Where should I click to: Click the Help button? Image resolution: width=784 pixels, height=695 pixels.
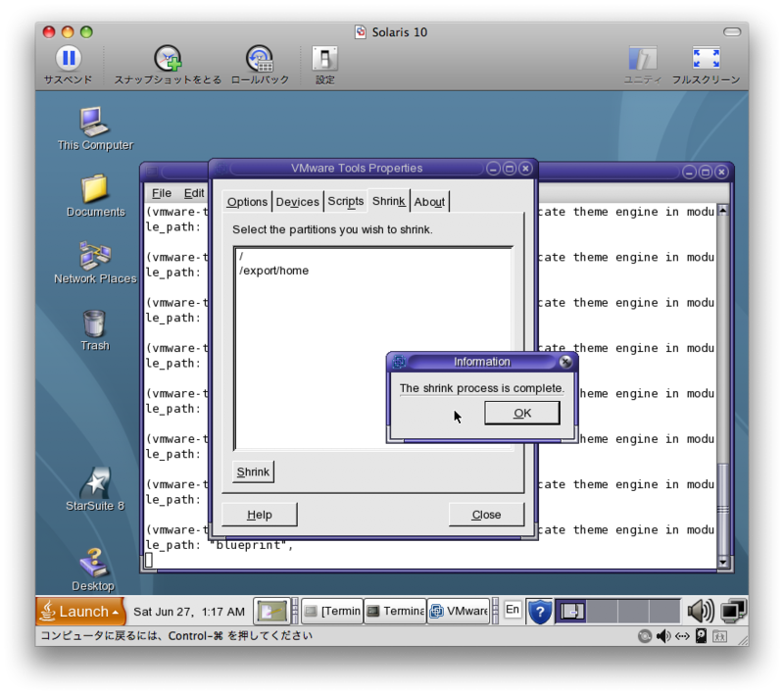click(260, 515)
